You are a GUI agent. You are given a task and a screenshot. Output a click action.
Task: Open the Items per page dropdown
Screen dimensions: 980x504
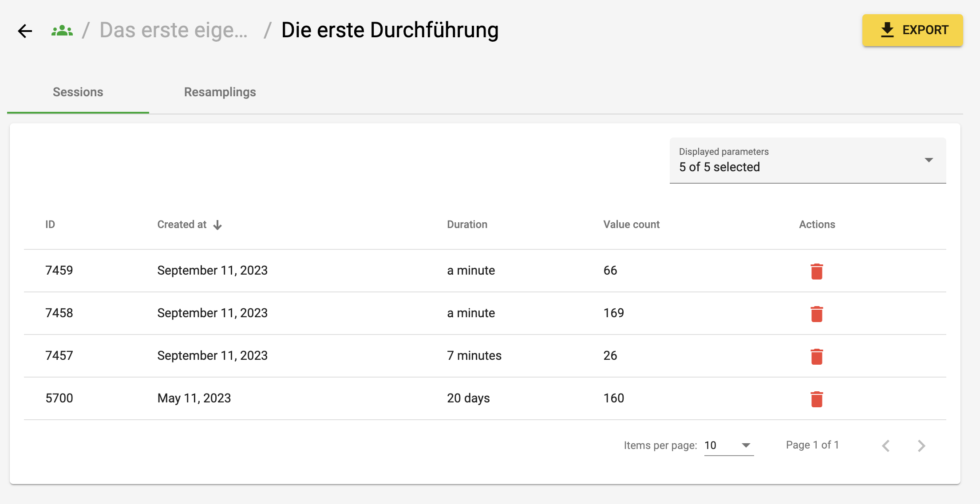(x=729, y=445)
